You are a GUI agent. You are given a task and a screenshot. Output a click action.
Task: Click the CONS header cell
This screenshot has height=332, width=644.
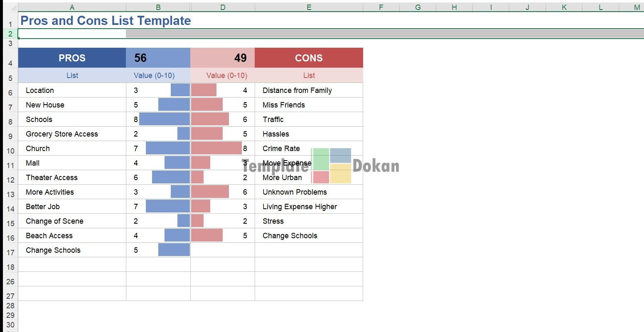(309, 58)
